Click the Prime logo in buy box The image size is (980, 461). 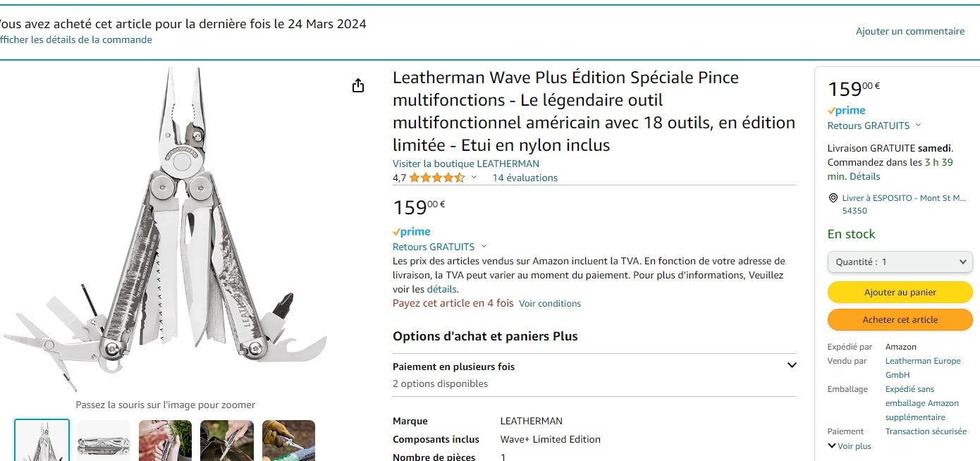pos(846,111)
